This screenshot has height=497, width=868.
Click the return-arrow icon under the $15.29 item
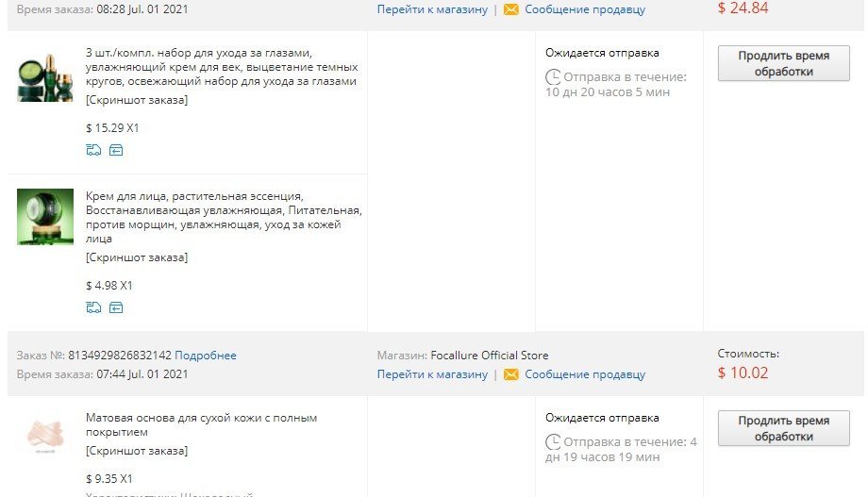point(116,150)
